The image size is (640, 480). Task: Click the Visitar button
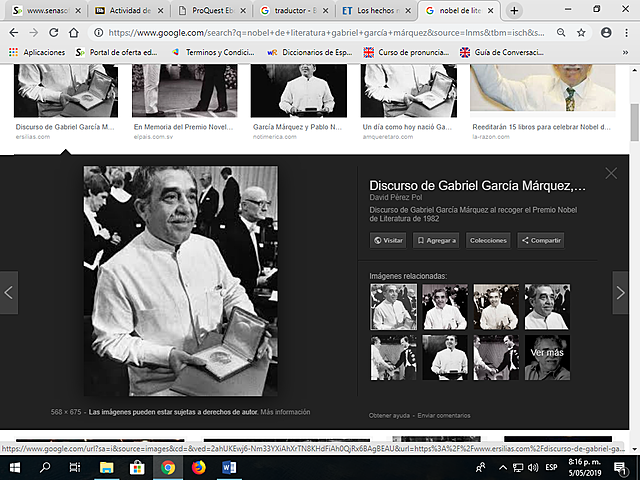click(x=388, y=240)
